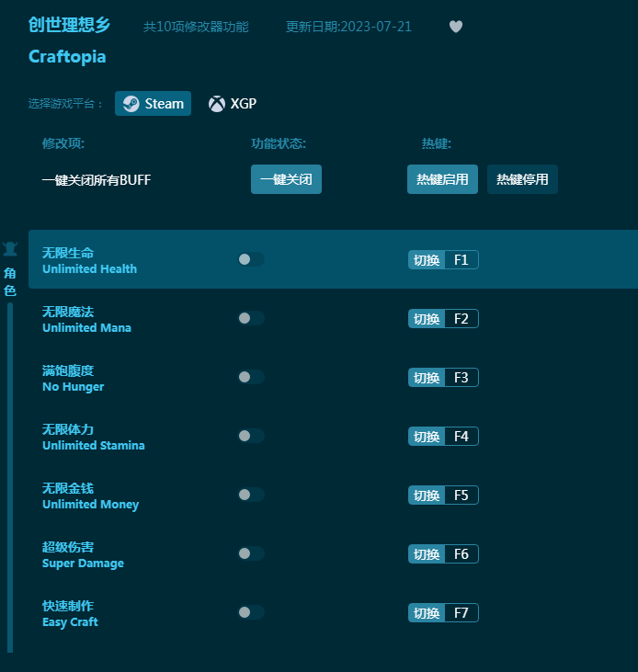The width and height of the screenshot is (638, 672).
Task: Switch on Super Damage toggle
Action: click(x=251, y=553)
